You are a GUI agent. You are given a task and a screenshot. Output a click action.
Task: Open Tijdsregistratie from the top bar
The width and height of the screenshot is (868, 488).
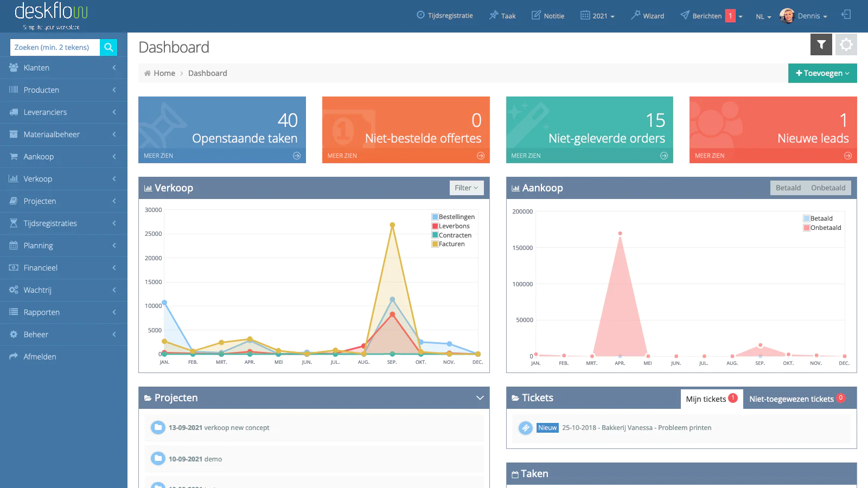pos(444,16)
